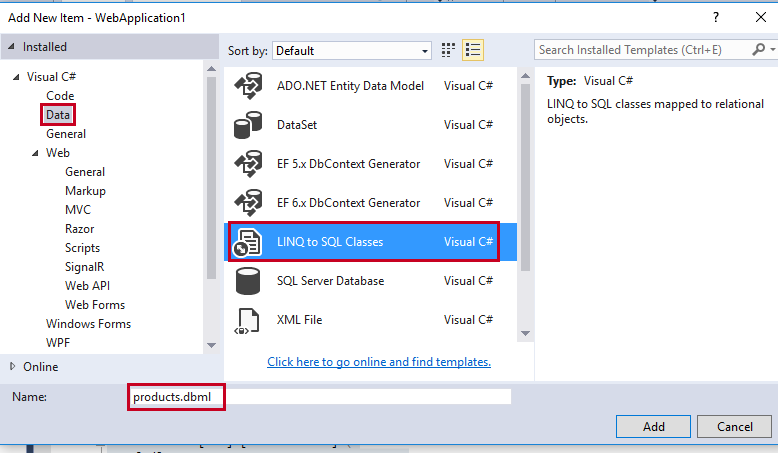Select the 'XML File' label

click(x=299, y=320)
